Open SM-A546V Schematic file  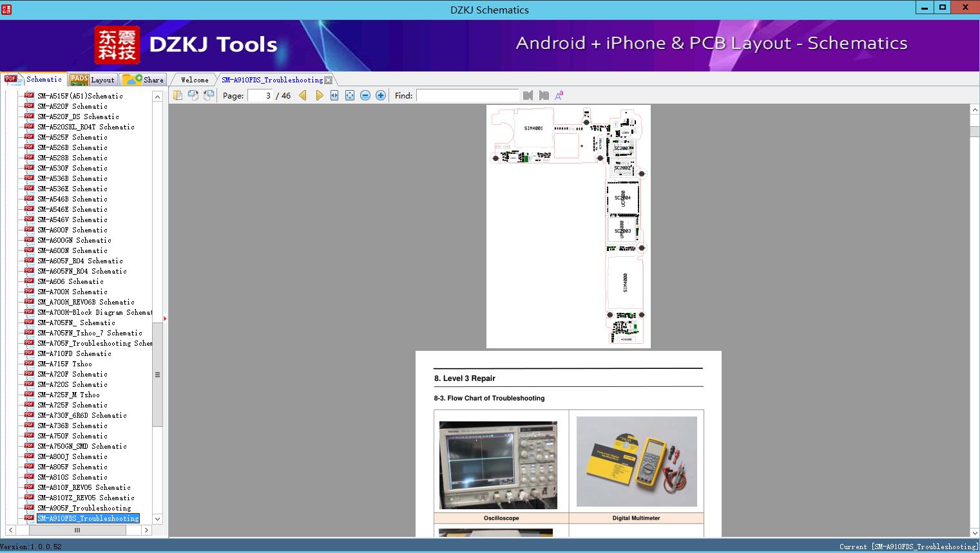pyautogui.click(x=72, y=220)
